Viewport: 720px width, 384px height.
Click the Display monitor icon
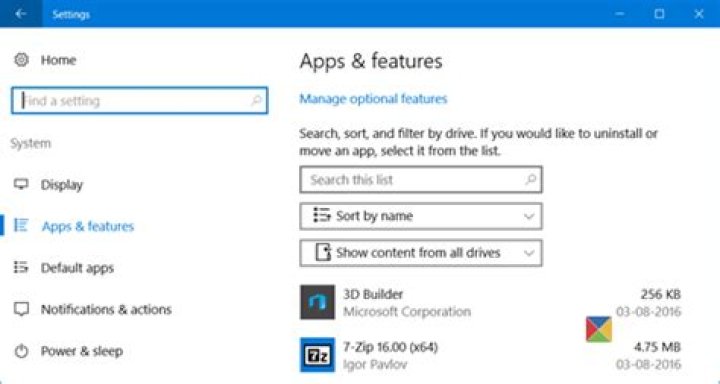point(21,185)
